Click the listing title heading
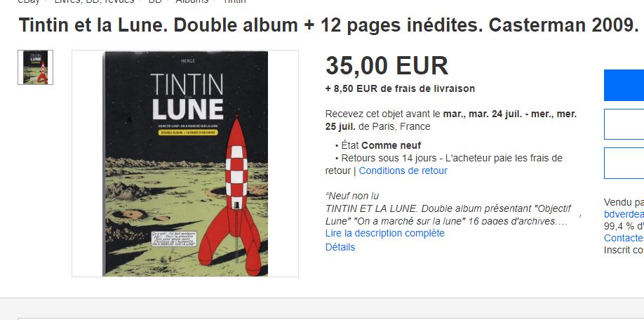Image resolution: width=644 pixels, height=320 pixels. coord(328,25)
